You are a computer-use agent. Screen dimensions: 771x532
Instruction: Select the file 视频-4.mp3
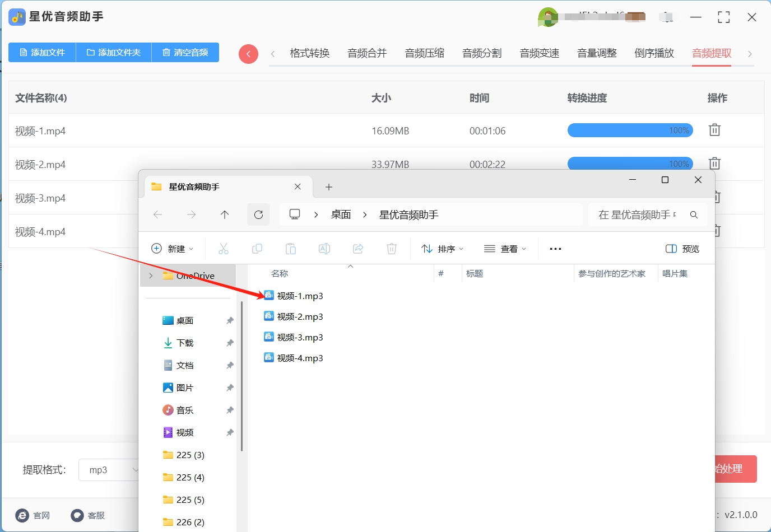click(x=294, y=358)
